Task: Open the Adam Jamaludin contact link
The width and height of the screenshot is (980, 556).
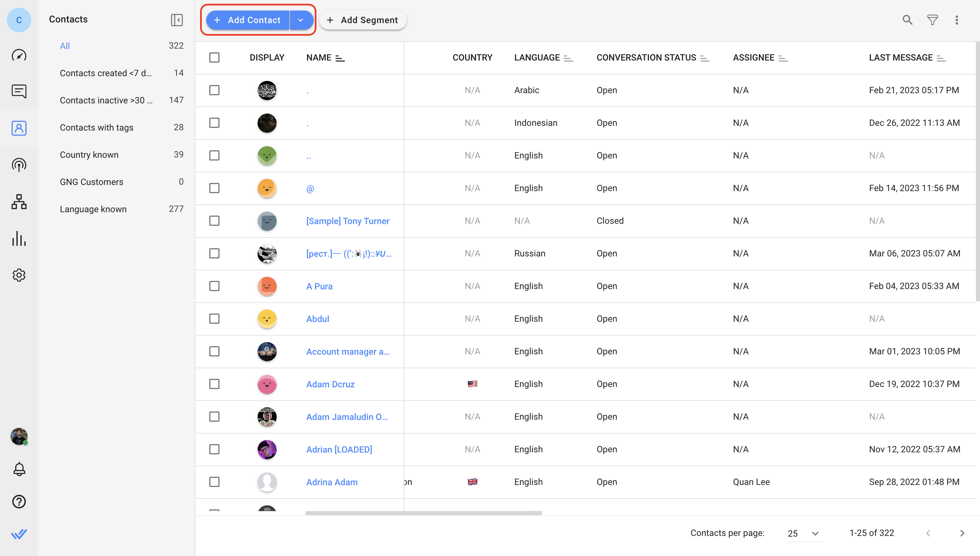Action: pyautogui.click(x=347, y=417)
